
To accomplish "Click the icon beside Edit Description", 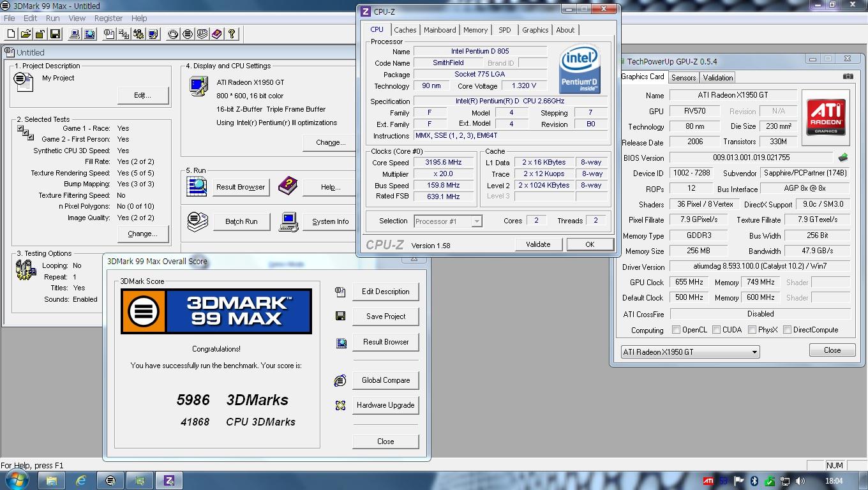I will tap(340, 292).
